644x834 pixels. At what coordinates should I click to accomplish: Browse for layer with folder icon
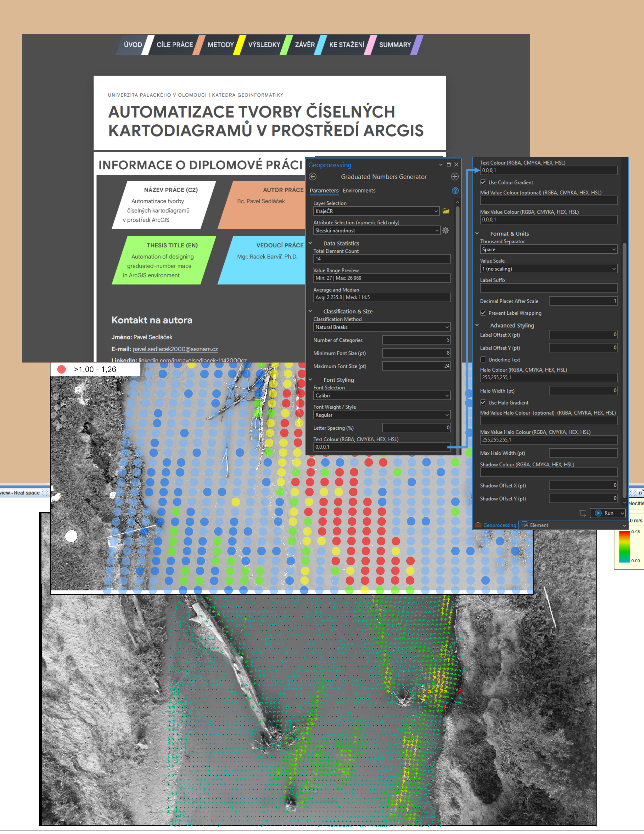(x=445, y=211)
